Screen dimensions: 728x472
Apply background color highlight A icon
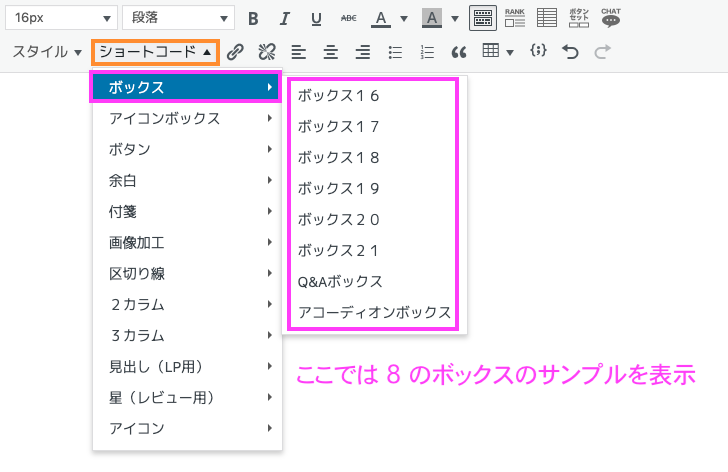432,19
